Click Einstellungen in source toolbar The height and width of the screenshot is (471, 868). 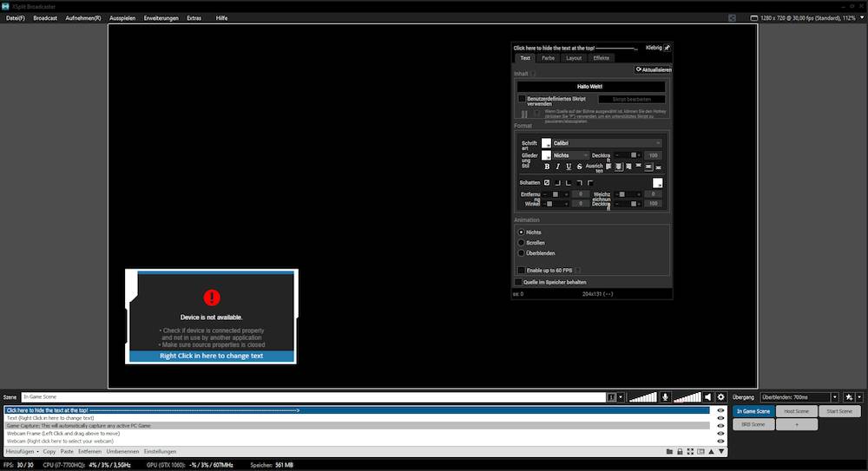click(160, 452)
